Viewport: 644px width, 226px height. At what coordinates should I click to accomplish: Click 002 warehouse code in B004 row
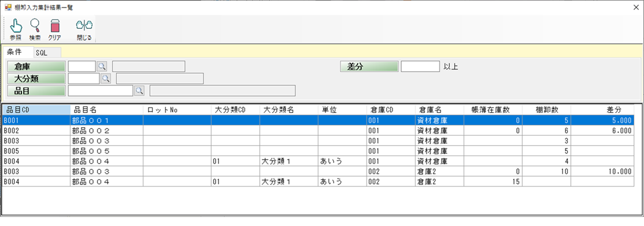pyautogui.click(x=391, y=181)
